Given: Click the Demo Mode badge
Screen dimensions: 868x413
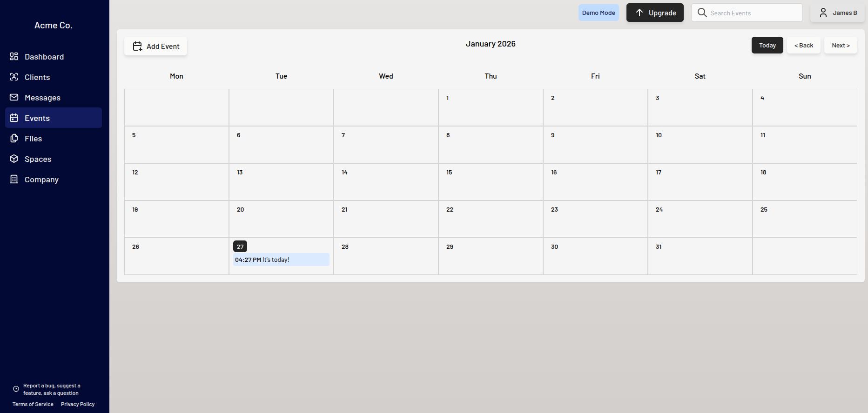Looking at the screenshot, I should pos(599,13).
